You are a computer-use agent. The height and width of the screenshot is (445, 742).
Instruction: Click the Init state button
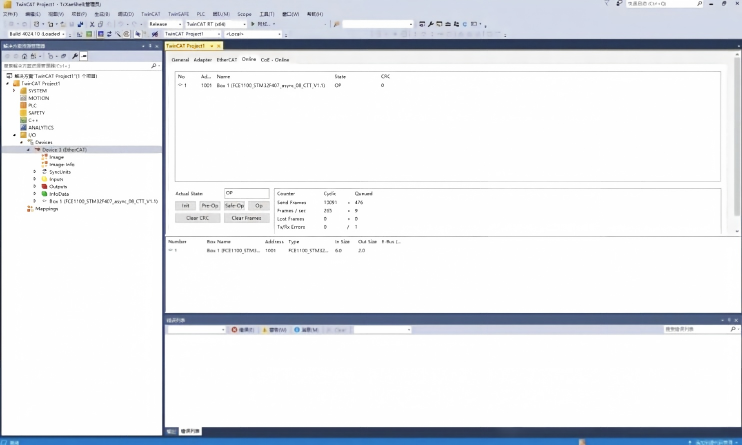[x=186, y=205]
